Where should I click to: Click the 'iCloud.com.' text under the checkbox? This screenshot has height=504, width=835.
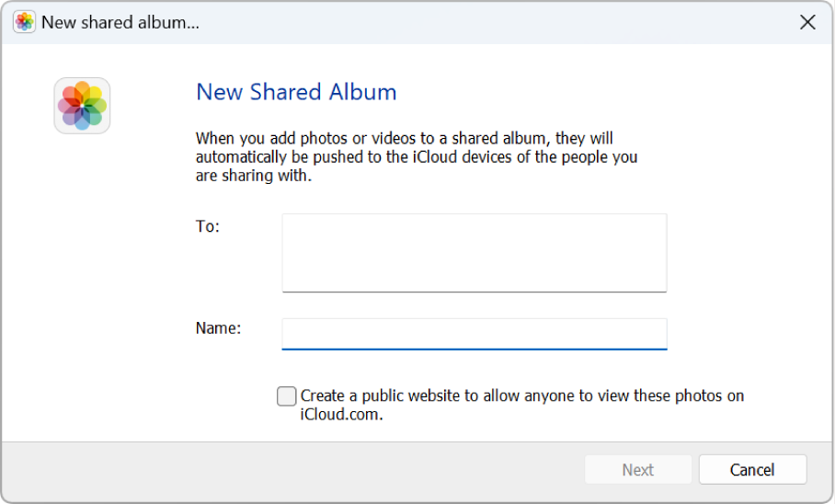tap(340, 415)
